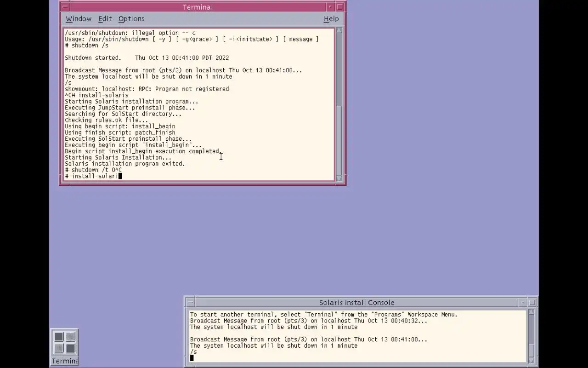Click the 'Usage: /usr/sbin/shutdown' line
This screenshot has height=368, width=588.
click(x=192, y=39)
